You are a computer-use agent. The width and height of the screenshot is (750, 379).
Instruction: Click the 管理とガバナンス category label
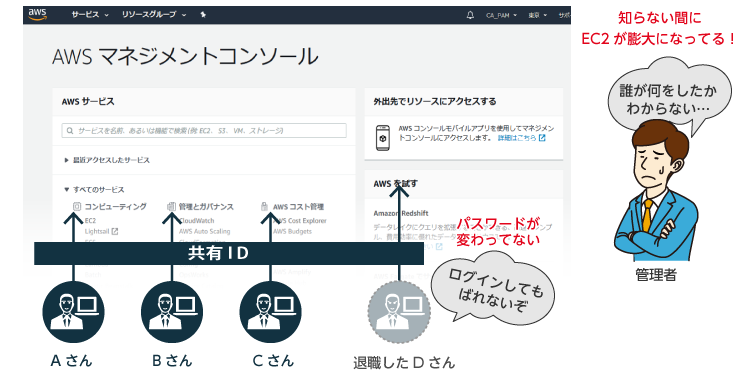point(206,206)
